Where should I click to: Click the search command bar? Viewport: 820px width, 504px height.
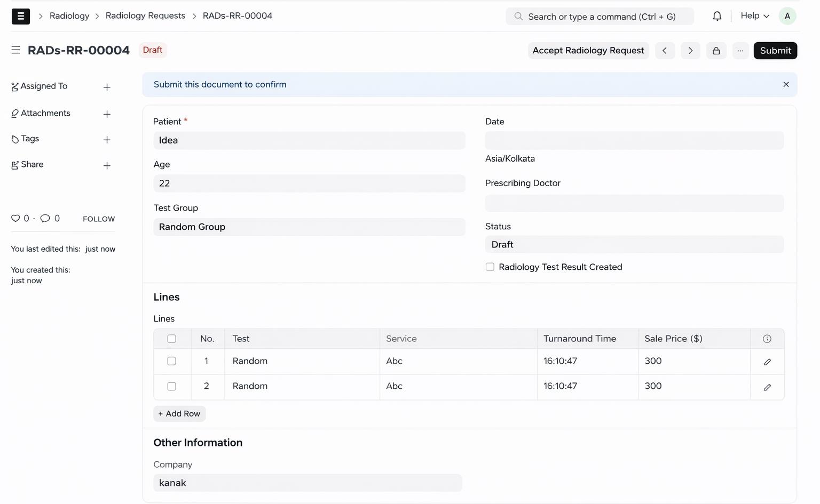(x=600, y=17)
